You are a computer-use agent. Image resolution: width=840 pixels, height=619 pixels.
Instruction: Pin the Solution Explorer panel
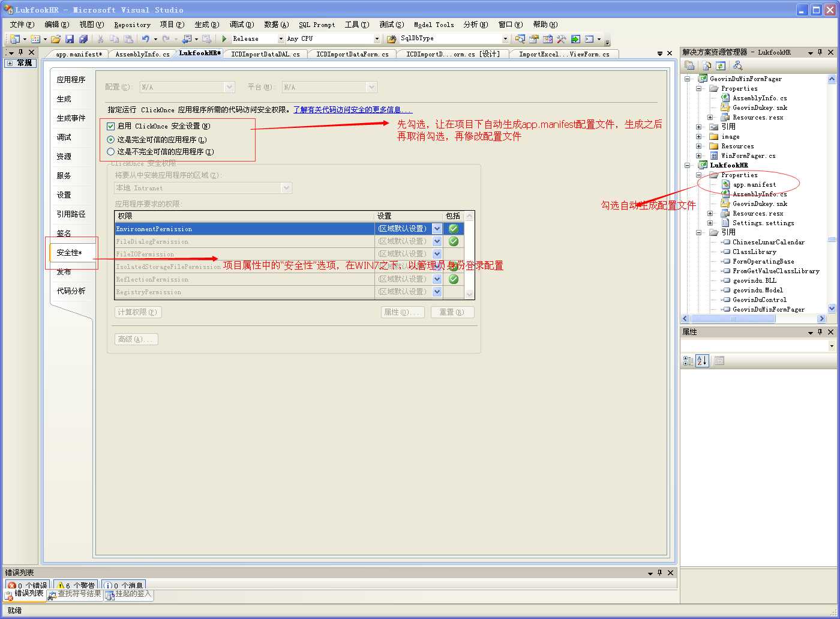click(x=820, y=52)
